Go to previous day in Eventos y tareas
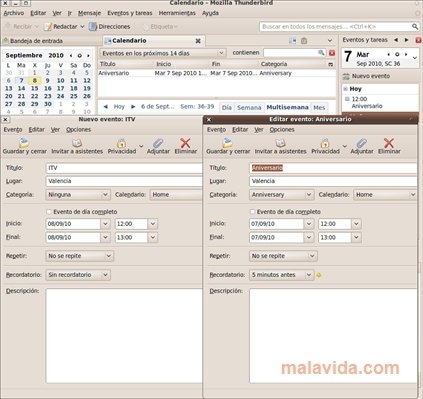423x399 pixels. [396, 40]
